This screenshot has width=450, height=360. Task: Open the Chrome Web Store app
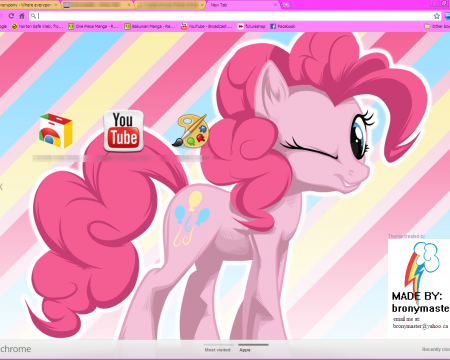[x=56, y=131]
